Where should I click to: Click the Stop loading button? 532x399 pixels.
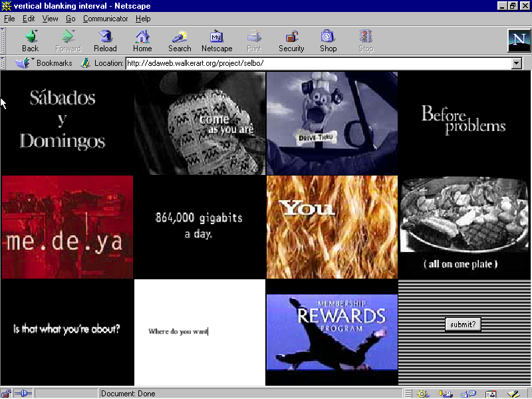pos(366,41)
